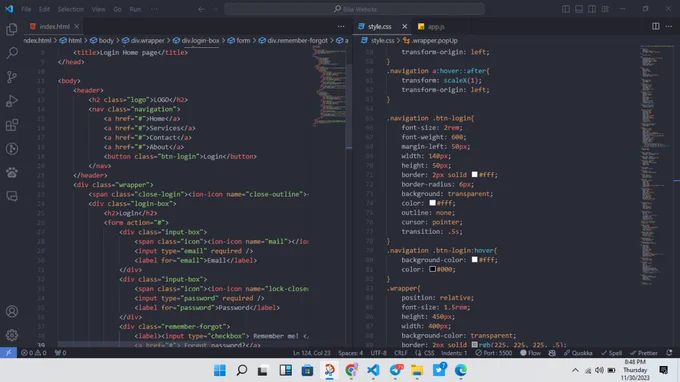Close the style.css tab
Viewport: 680px width, 382px height.
(x=405, y=26)
